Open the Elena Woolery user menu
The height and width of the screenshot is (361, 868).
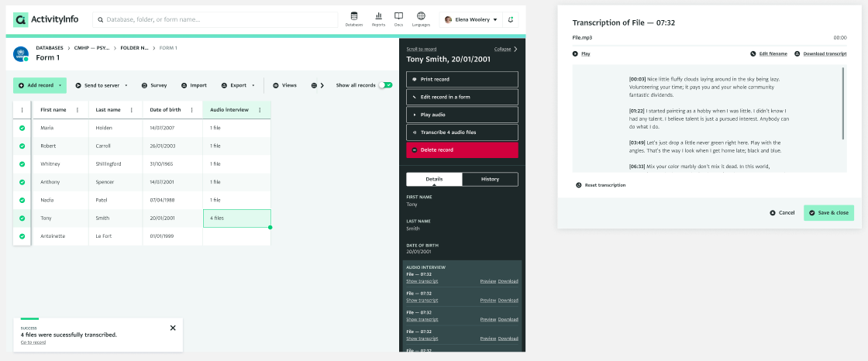(x=470, y=19)
